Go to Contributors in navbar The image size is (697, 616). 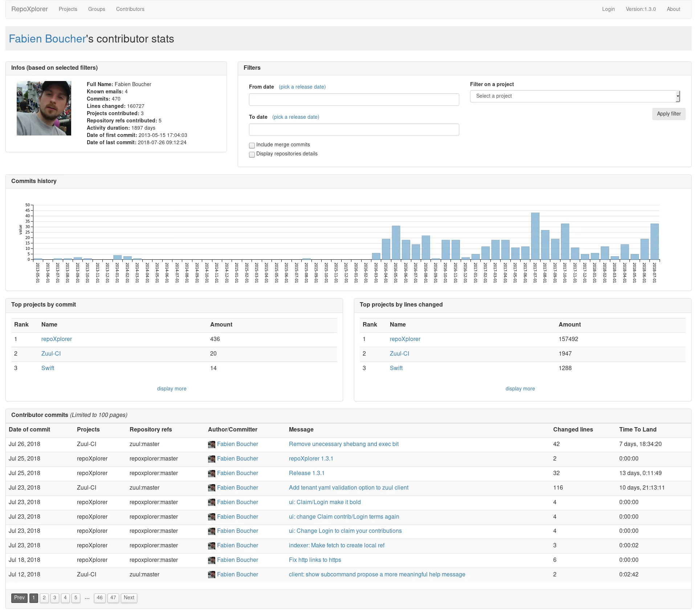[x=130, y=9]
